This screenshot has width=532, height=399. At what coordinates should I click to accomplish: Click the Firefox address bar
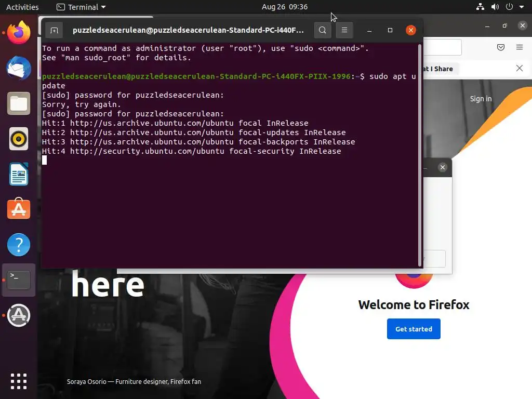click(x=442, y=47)
